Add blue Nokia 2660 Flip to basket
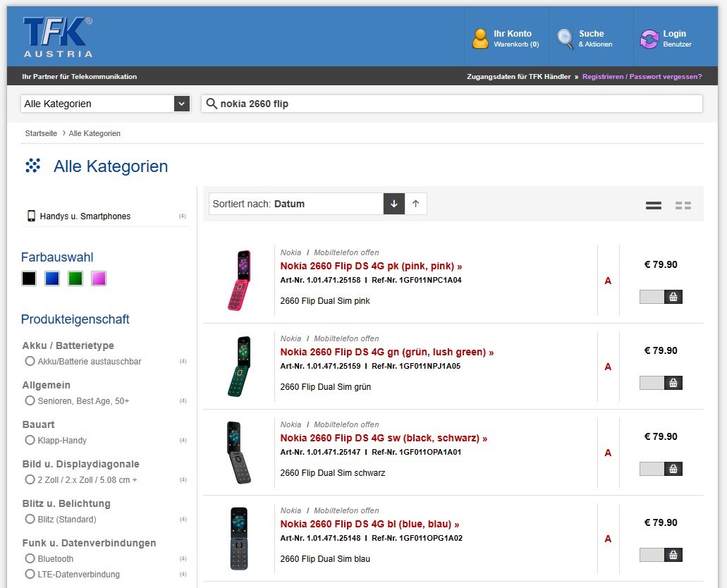Screen dimensions: 727x588 coord(673,555)
